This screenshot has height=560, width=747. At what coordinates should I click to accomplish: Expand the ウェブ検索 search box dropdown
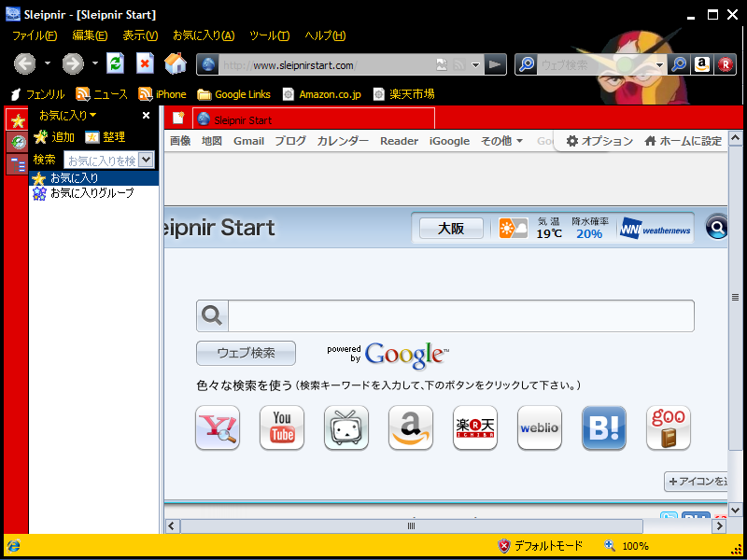point(660,65)
